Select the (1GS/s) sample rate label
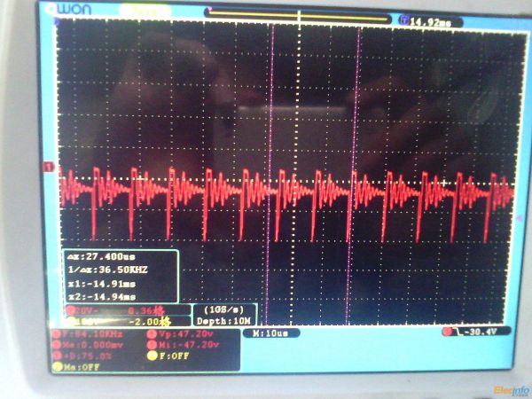This screenshot has height=399, width=532. click(x=224, y=309)
